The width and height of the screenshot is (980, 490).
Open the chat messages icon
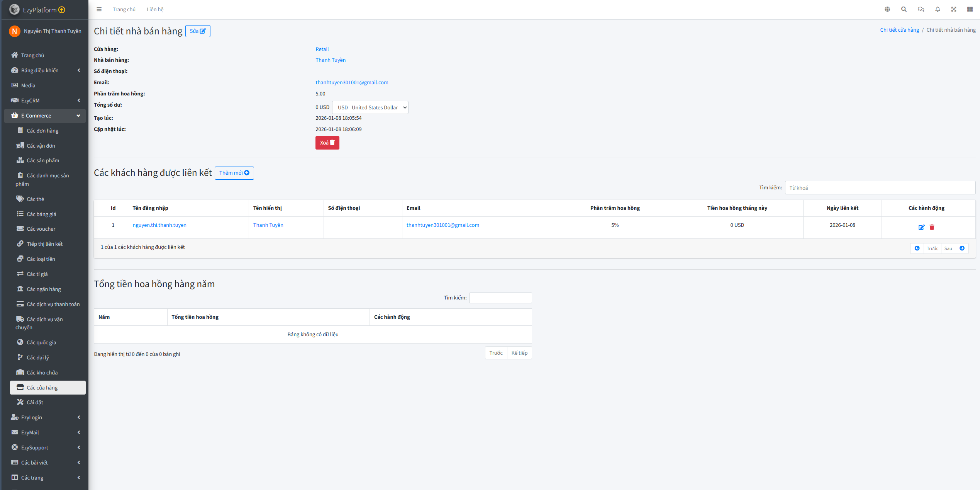tap(921, 9)
